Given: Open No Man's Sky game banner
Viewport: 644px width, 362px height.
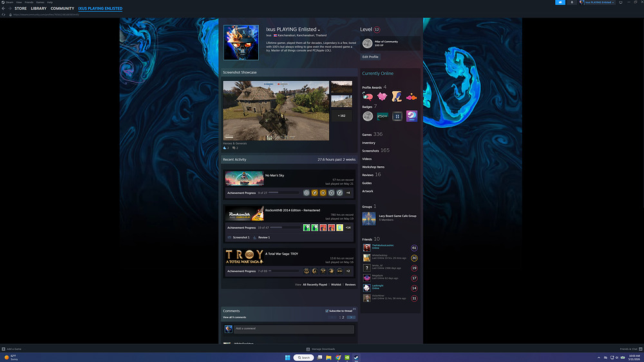Looking at the screenshot, I should (x=244, y=178).
